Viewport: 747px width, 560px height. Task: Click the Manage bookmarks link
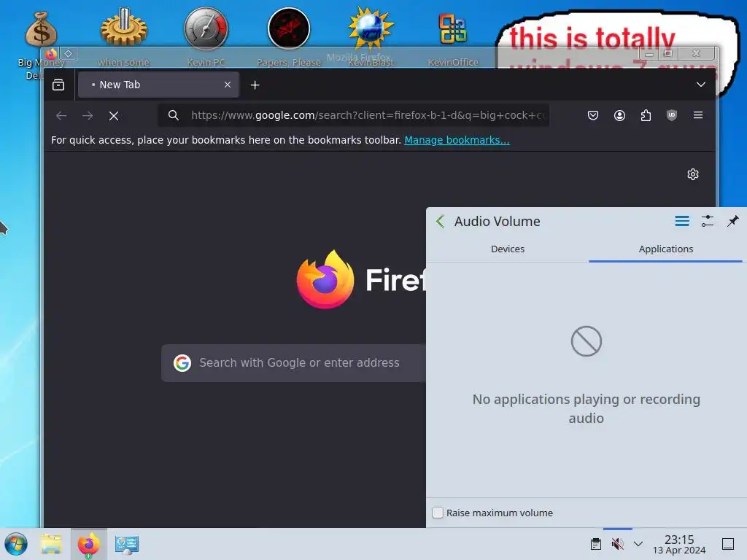point(457,140)
